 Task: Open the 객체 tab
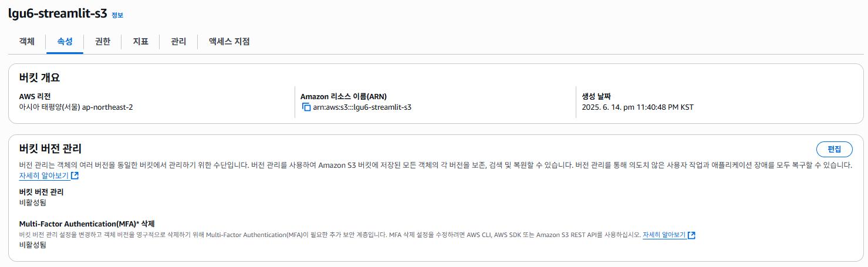click(27, 42)
